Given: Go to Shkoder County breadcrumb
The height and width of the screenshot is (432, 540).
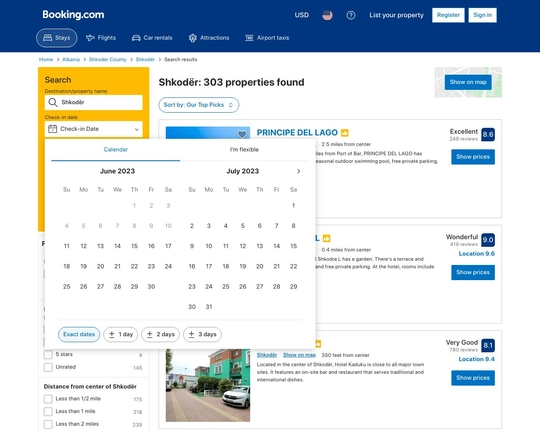Looking at the screenshot, I should click(x=107, y=60).
